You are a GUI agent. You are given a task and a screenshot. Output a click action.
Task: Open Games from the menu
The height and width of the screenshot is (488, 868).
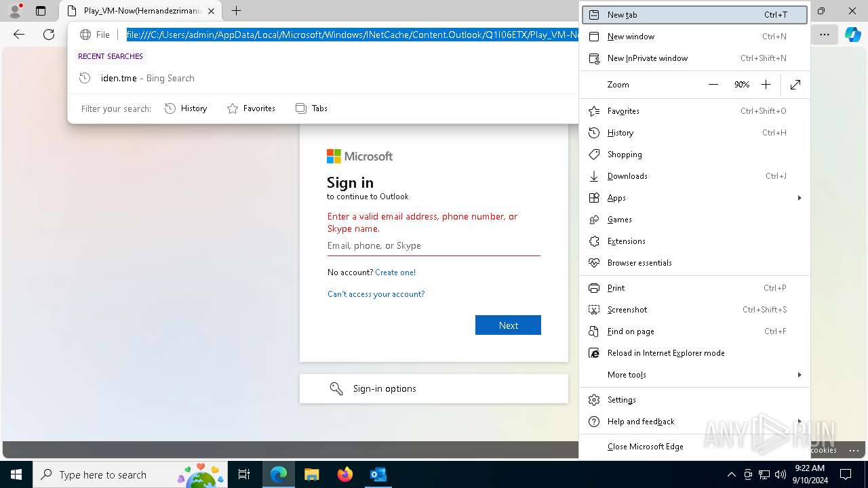[x=695, y=220]
